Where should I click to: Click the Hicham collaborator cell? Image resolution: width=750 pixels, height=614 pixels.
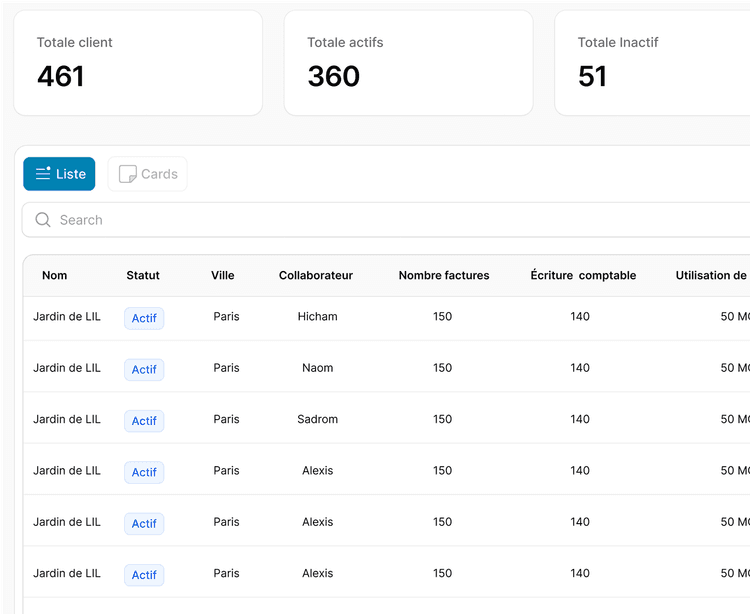pyautogui.click(x=318, y=317)
